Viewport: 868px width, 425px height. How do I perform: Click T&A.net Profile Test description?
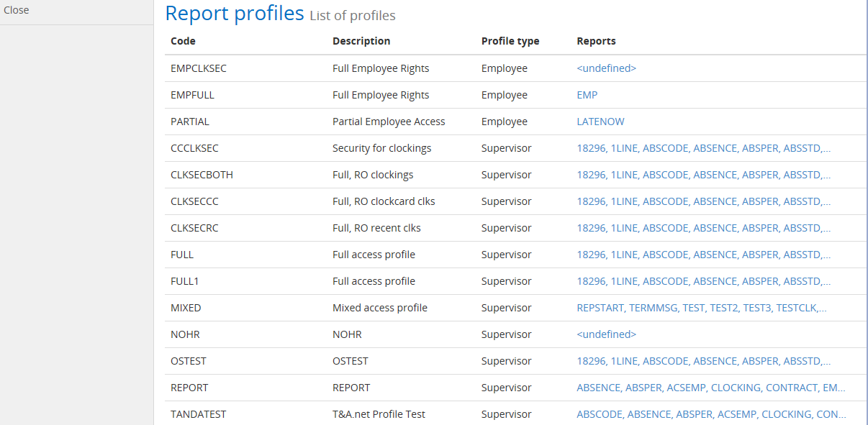[379, 414]
